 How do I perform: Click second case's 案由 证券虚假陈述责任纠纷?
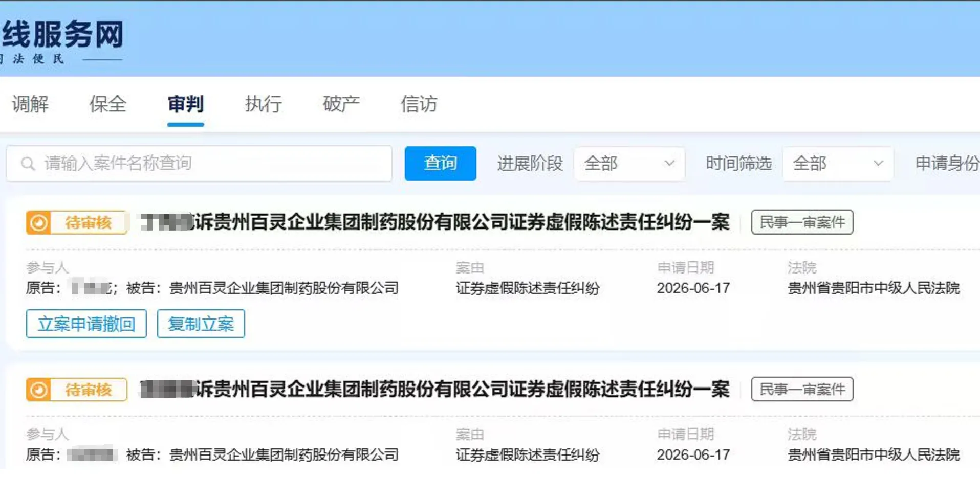coord(528,455)
